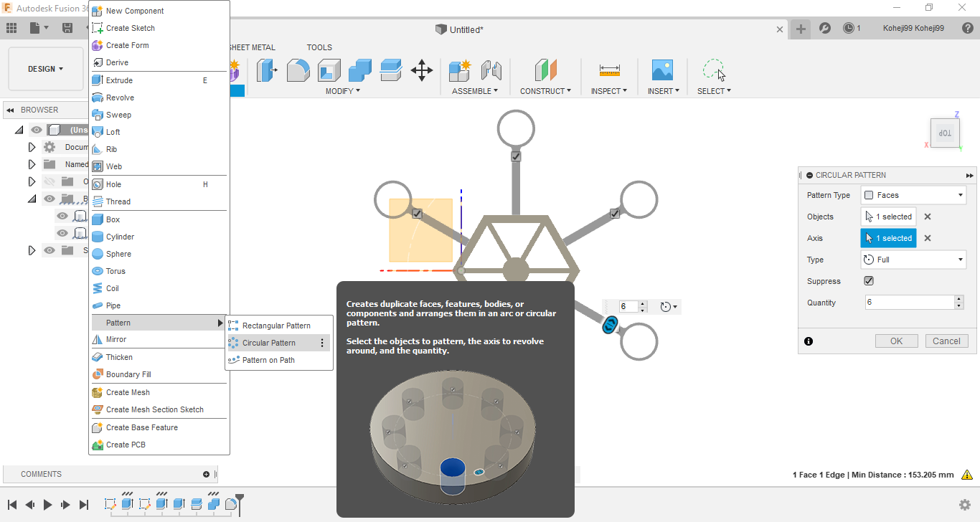Click the Quantity field in Circular Pattern
The height and width of the screenshot is (522, 980).
point(910,303)
